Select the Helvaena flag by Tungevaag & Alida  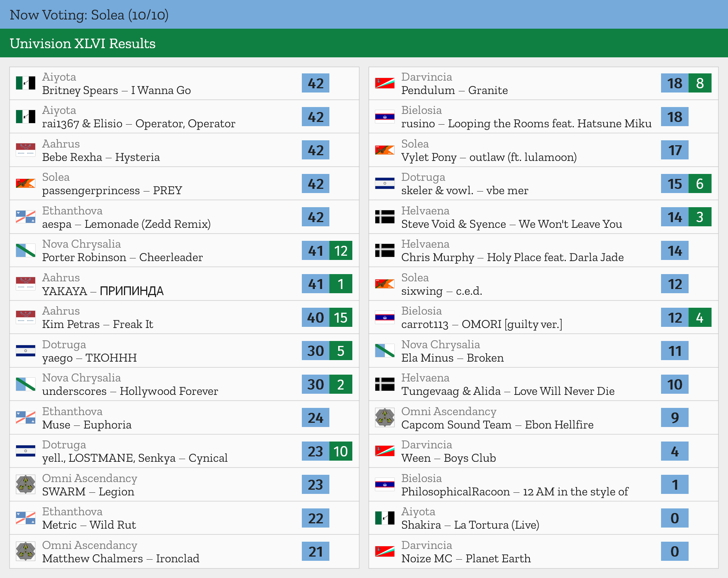(385, 384)
